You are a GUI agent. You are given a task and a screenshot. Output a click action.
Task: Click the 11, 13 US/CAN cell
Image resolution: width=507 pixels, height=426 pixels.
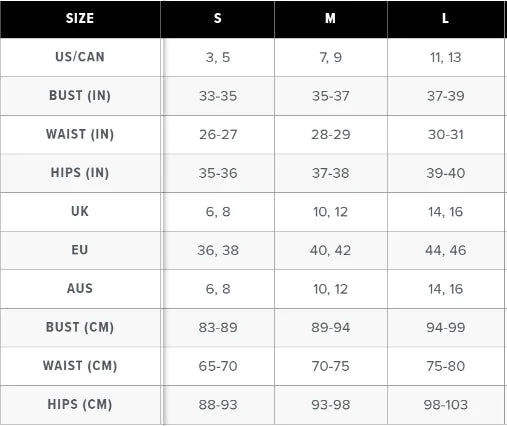pyautogui.click(x=446, y=58)
